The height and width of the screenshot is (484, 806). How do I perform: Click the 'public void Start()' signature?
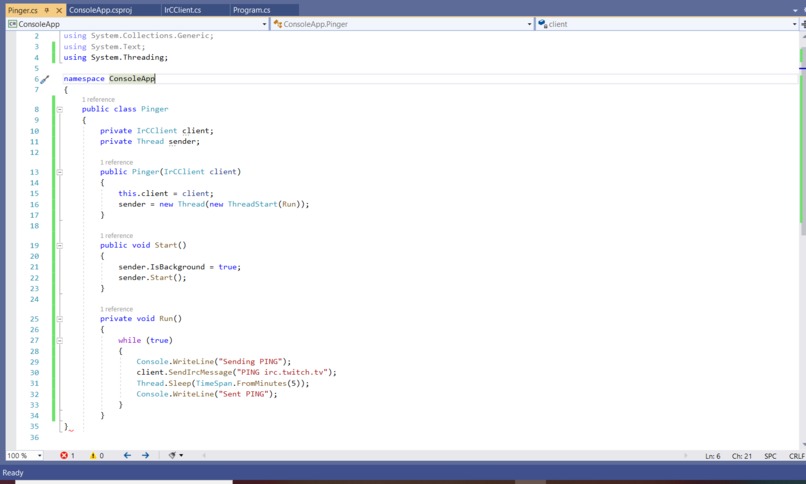(143, 246)
